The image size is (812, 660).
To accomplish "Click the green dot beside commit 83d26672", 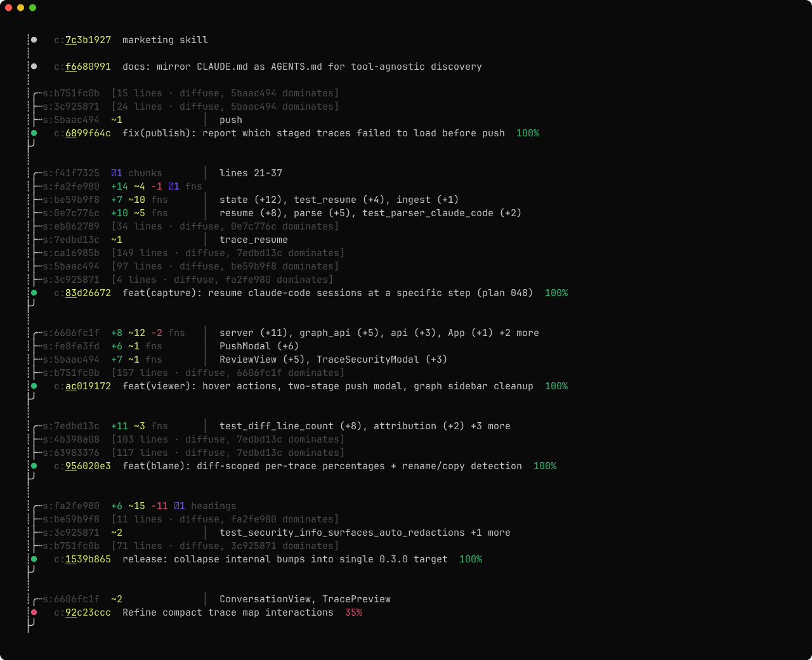I will tap(34, 292).
